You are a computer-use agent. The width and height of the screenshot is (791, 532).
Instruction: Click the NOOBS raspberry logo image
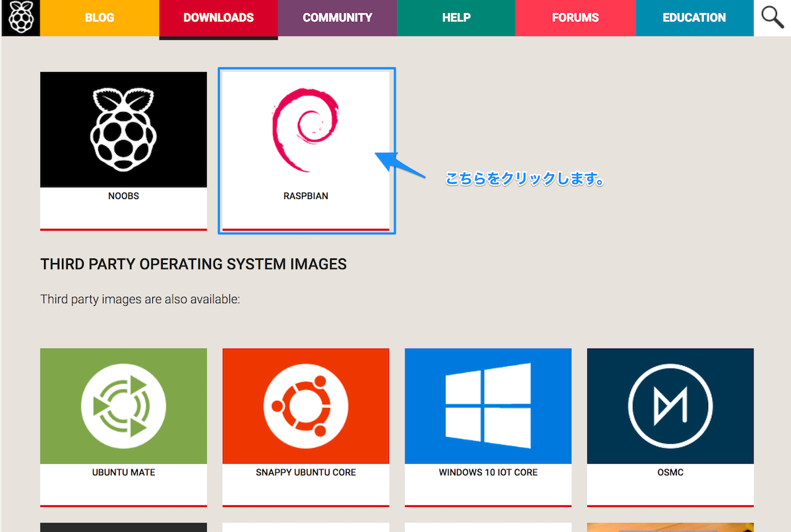123,129
